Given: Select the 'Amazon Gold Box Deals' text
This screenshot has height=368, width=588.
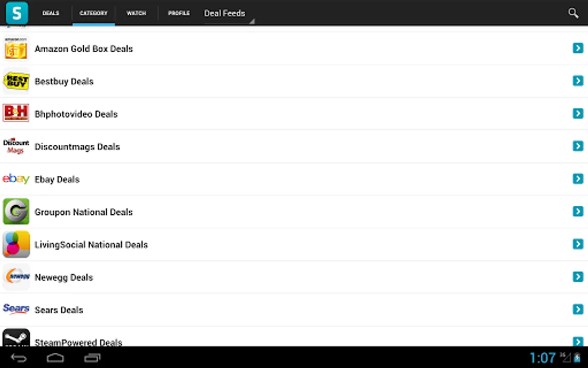Looking at the screenshot, I should click(x=84, y=49).
